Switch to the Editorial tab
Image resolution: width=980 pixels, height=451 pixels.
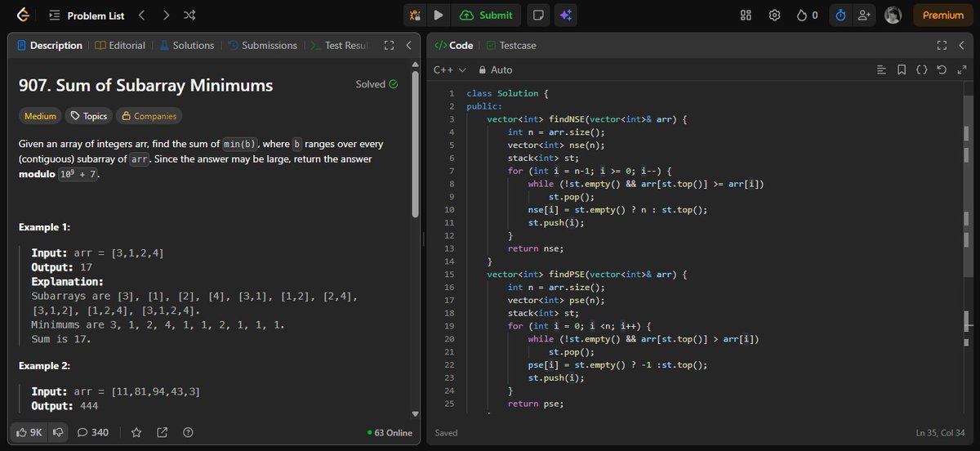[x=120, y=46]
